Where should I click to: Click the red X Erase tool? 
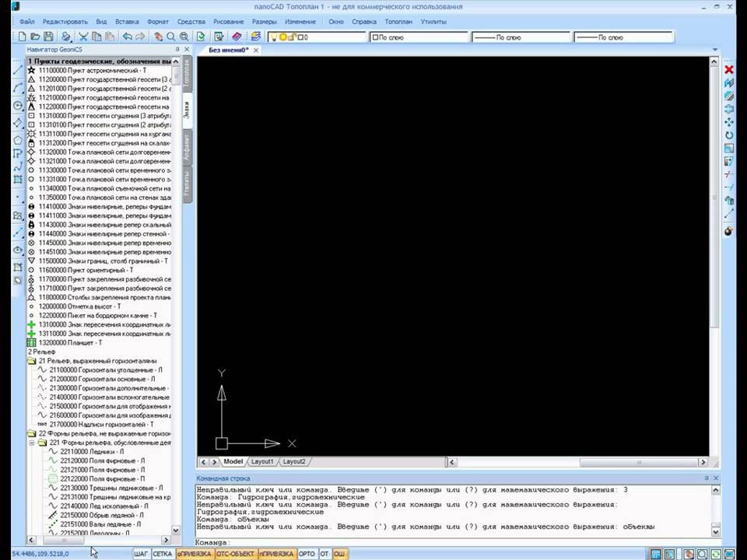click(729, 69)
